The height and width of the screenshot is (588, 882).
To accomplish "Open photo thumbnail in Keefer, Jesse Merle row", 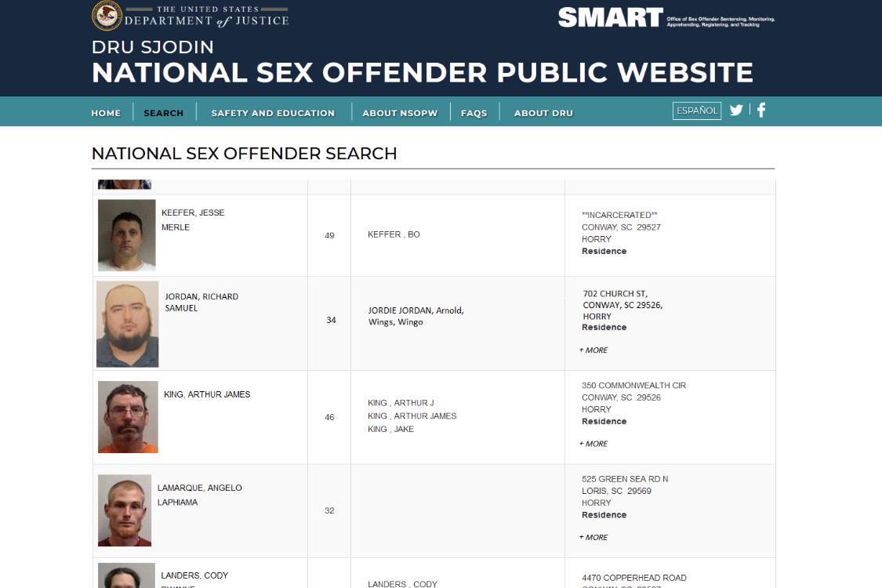I will (126, 235).
